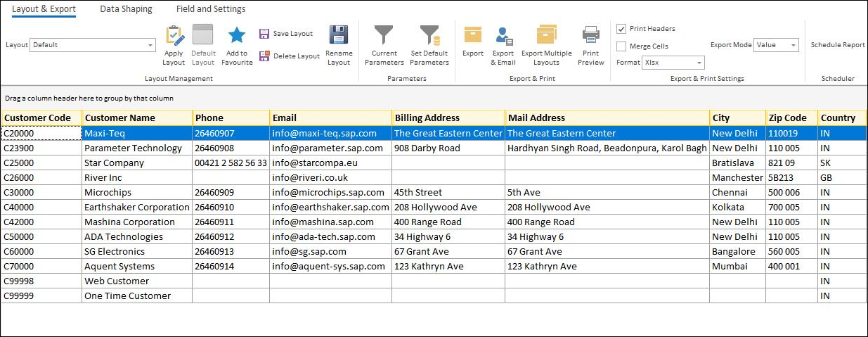Click the Apply Layout clipboard icon
This screenshot has width=868, height=337.
click(x=174, y=35)
